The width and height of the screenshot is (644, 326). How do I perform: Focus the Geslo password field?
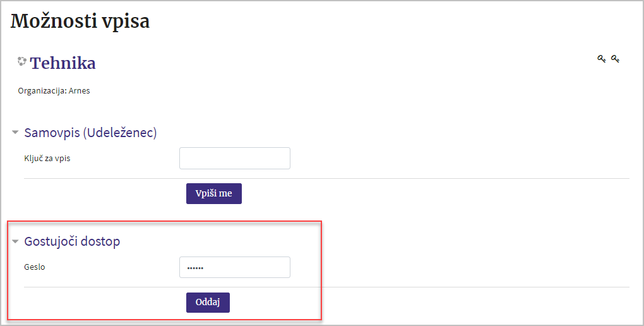(235, 267)
